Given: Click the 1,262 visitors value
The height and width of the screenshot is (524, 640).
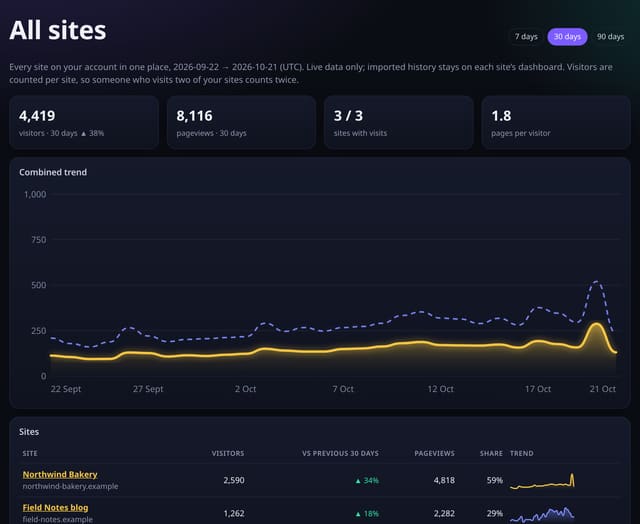Looking at the screenshot, I should 234,513.
